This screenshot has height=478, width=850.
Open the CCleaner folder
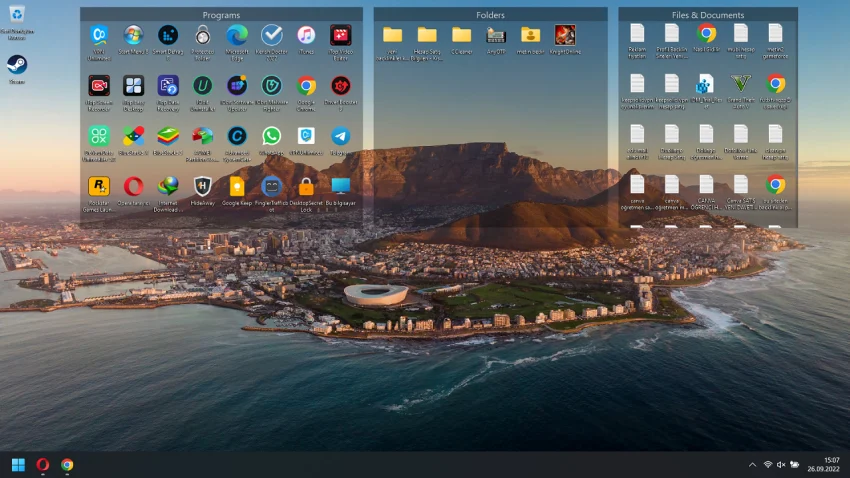461,35
